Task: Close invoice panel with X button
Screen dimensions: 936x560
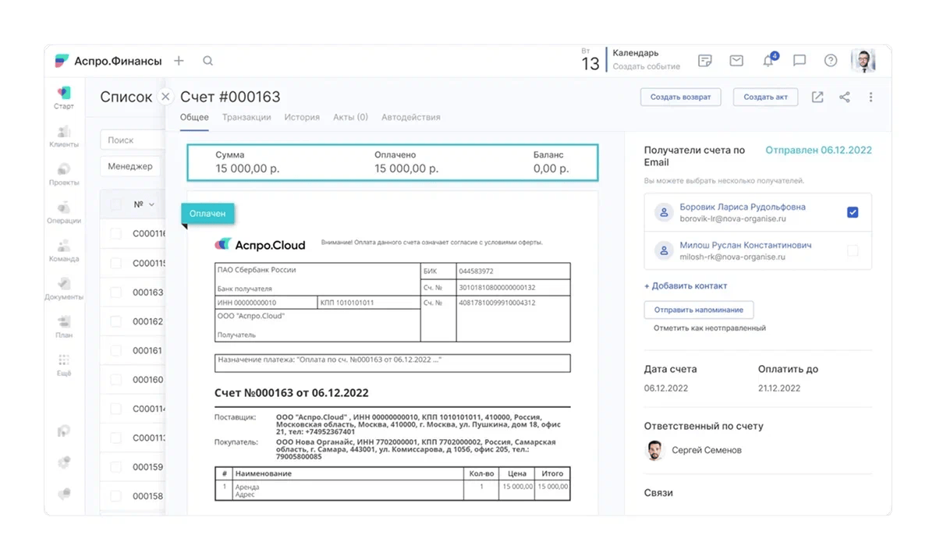Action: coord(165,97)
